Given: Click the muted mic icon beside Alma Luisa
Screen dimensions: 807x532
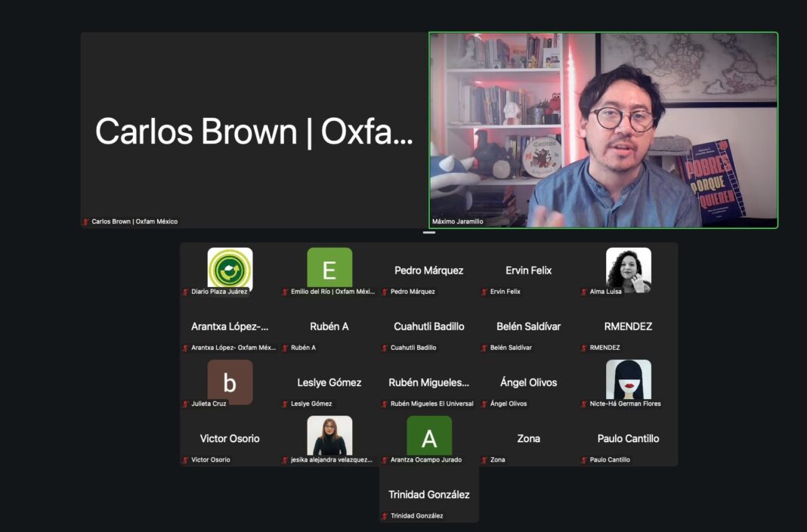Looking at the screenshot, I should pos(583,292).
